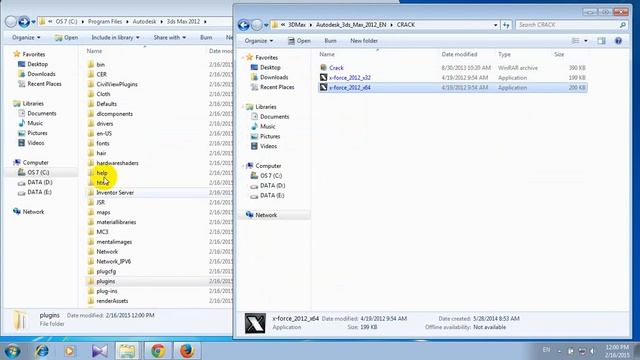Click the network icon in the system tray
The image size is (640, 360).
582,351
